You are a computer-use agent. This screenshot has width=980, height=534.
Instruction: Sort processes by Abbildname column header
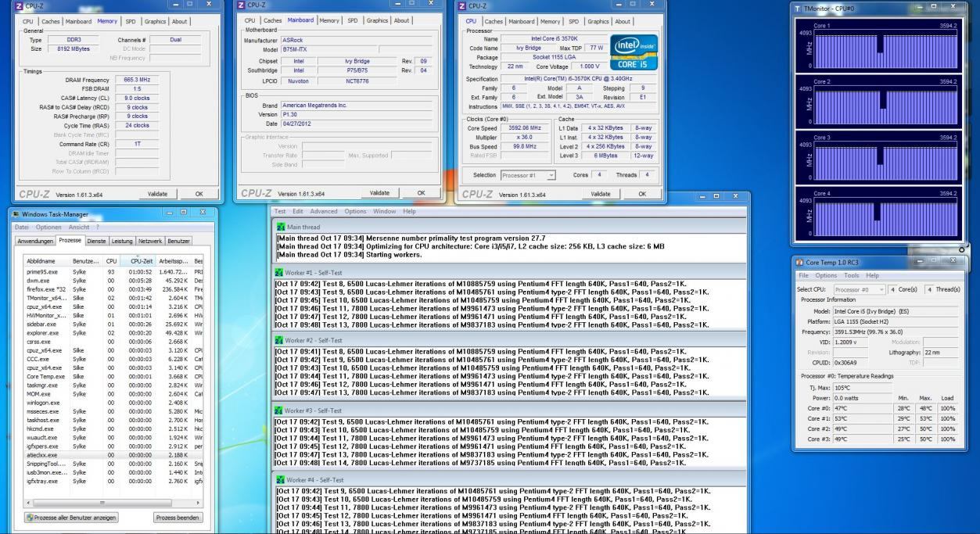tap(47, 260)
